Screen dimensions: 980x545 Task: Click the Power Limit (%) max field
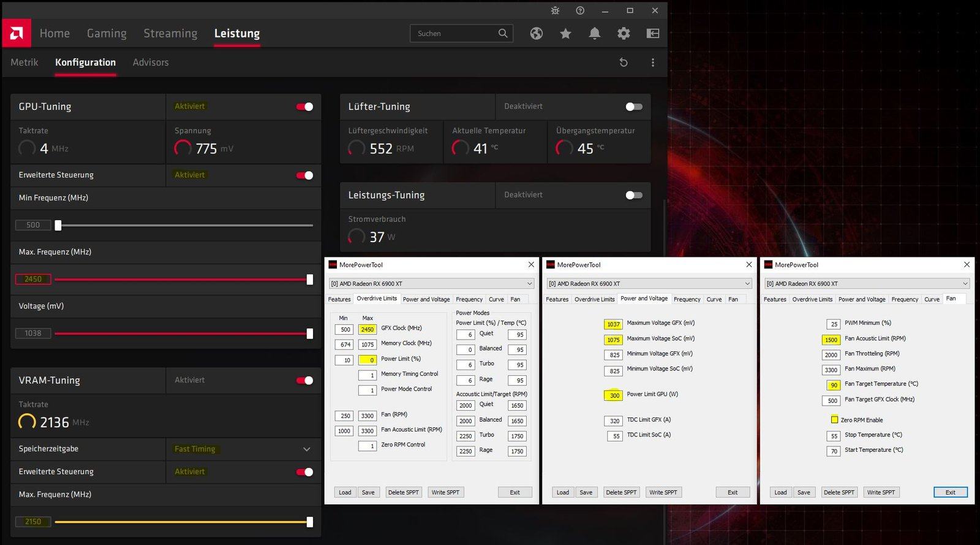tap(367, 360)
